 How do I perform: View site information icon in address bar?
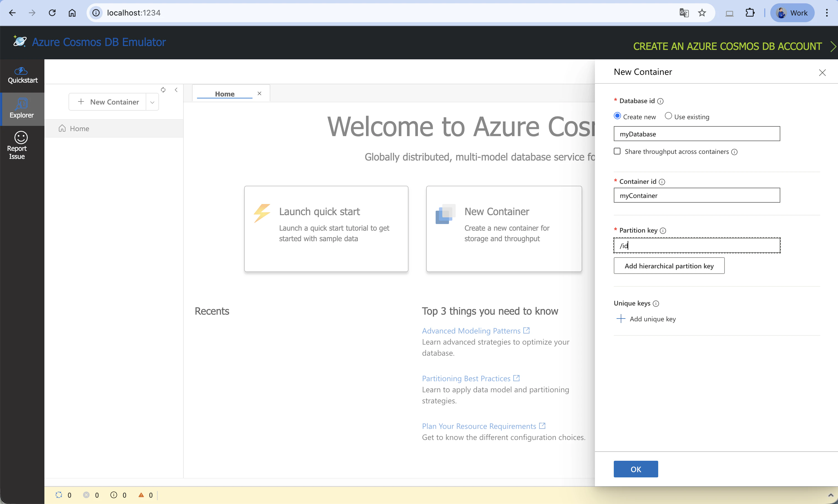point(97,13)
